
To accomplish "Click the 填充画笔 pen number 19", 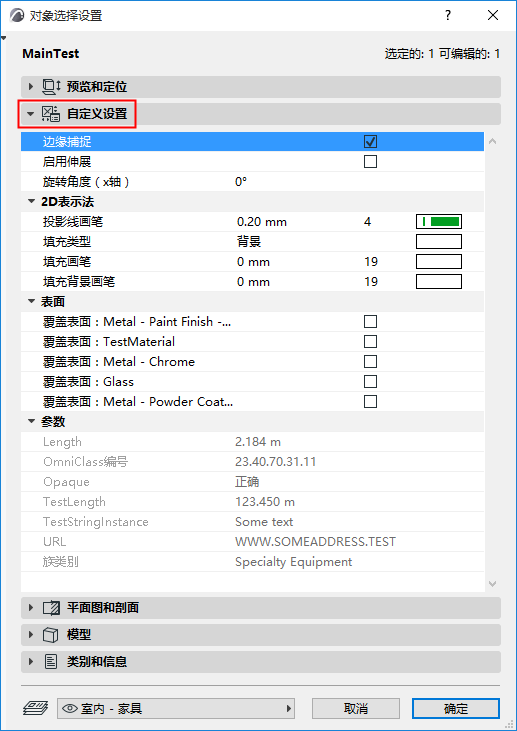I will [x=371, y=262].
